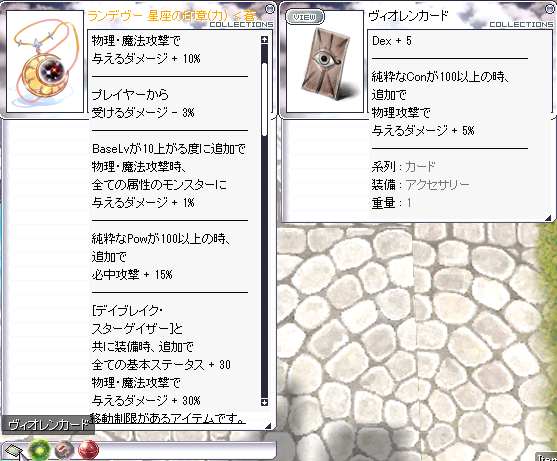Click the ヴィオレンカード tooltip label
This screenshot has height=461, width=557.
tap(48, 425)
